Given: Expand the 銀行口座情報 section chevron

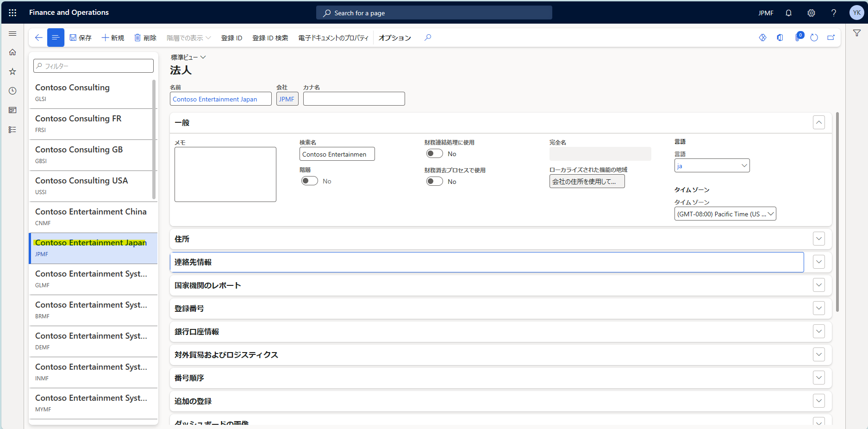Looking at the screenshot, I should [x=819, y=331].
